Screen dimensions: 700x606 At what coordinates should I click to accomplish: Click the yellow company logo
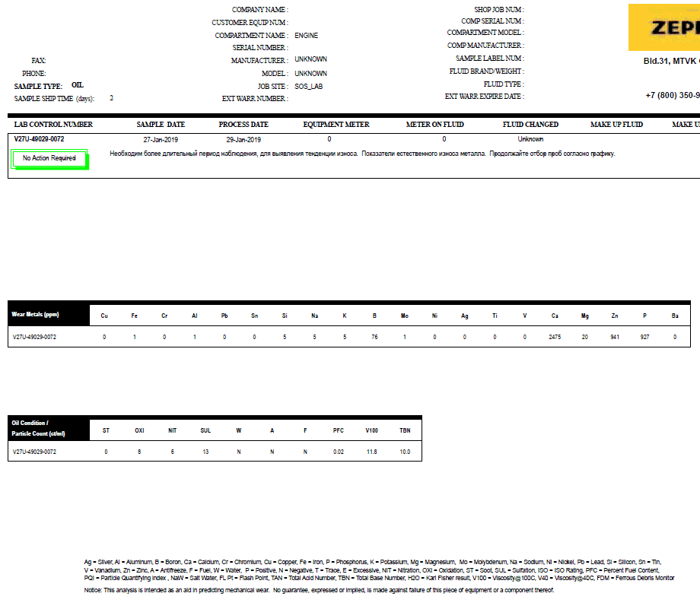(663, 28)
